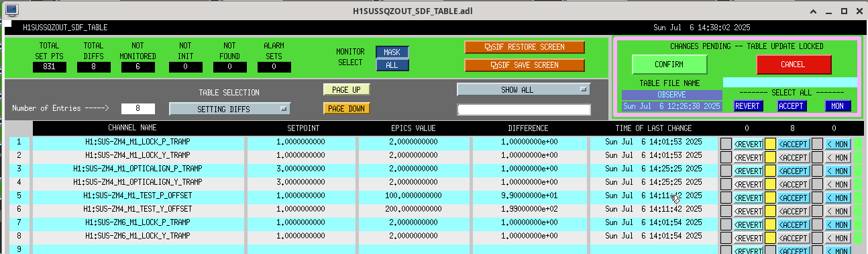Select channel H1:SUS-ZM4_M1_TEST_Y_OFFSET
This screenshot has width=868, height=254.
click(x=138, y=209)
